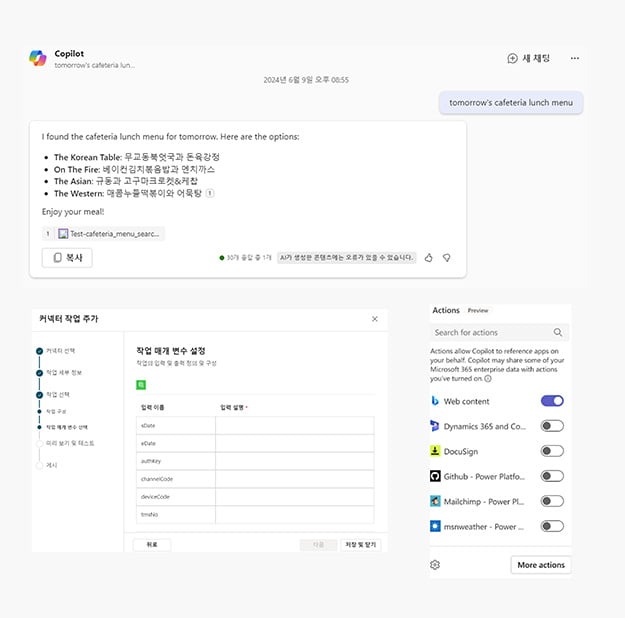This screenshot has height=618, width=625.
Task: Click the On The Fire menu line
Action: [134, 169]
